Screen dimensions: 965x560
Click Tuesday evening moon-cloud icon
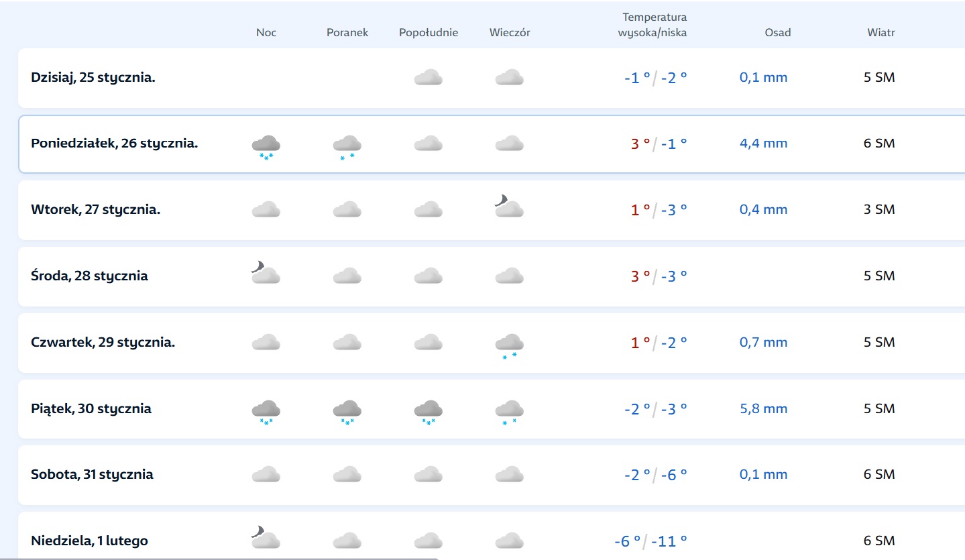(509, 207)
